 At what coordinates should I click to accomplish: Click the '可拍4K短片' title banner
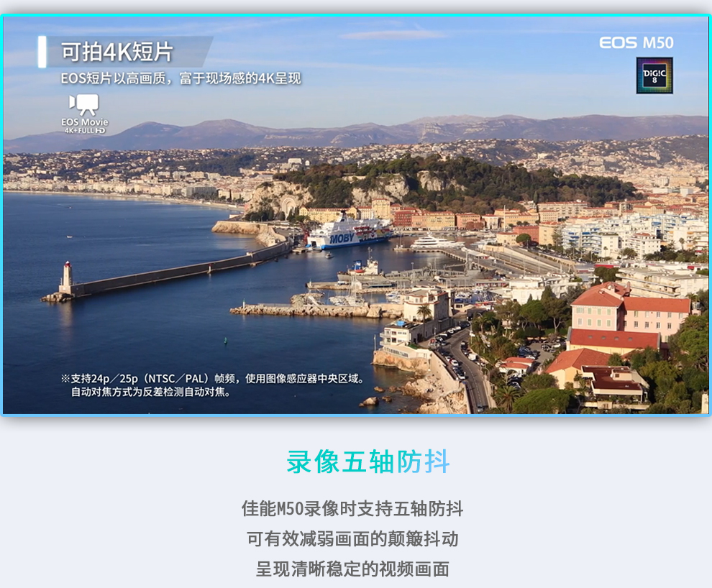[125, 52]
